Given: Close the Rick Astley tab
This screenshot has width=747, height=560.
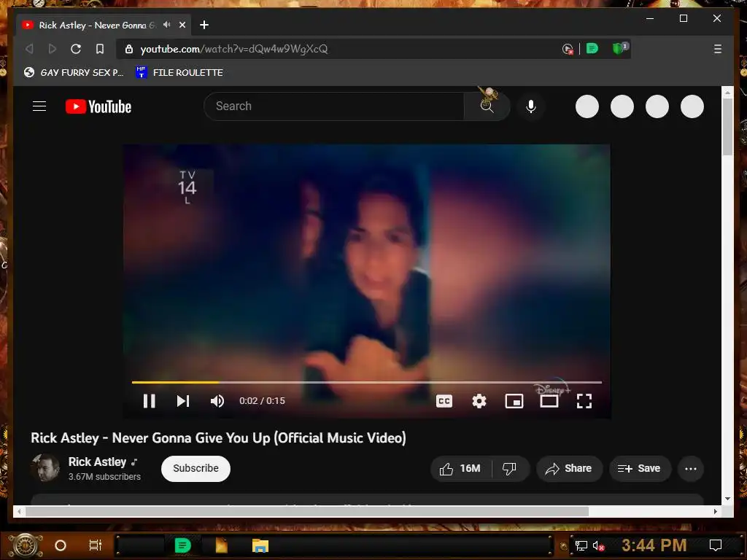Looking at the screenshot, I should coord(182,25).
